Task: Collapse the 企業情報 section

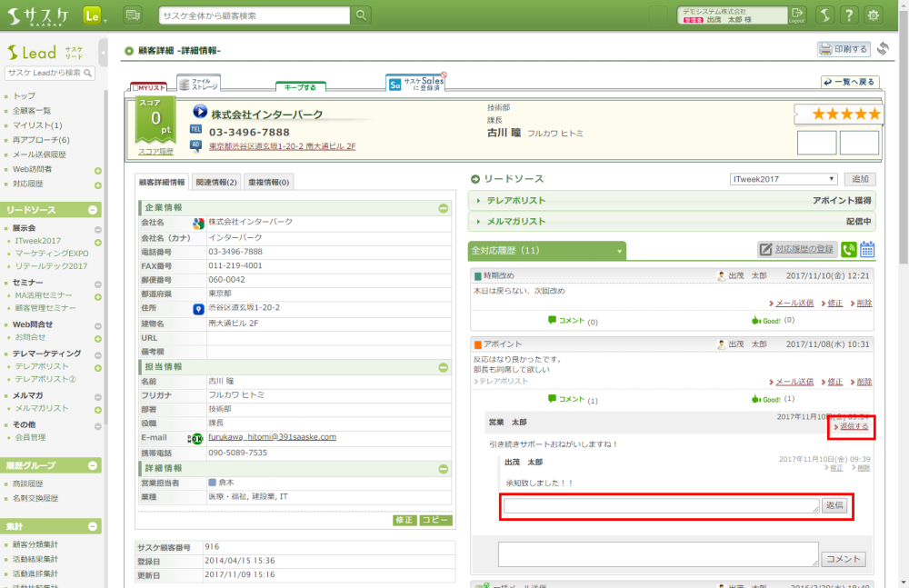Action: [x=443, y=208]
